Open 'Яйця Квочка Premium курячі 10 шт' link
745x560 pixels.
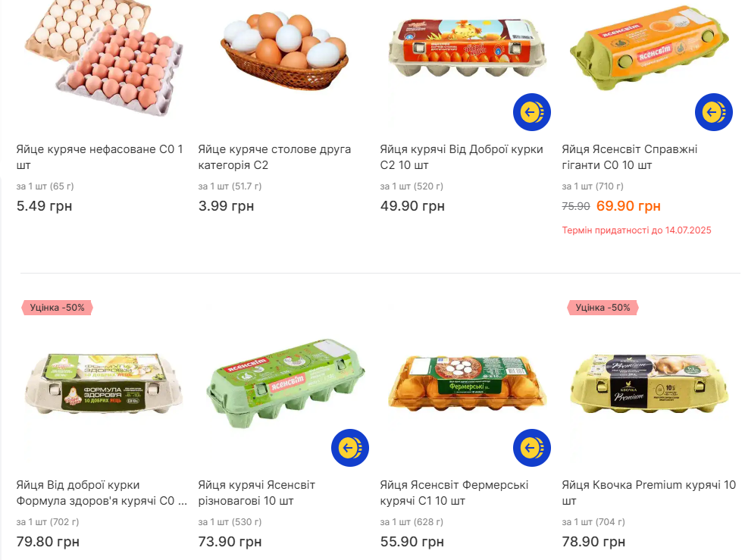(x=649, y=493)
